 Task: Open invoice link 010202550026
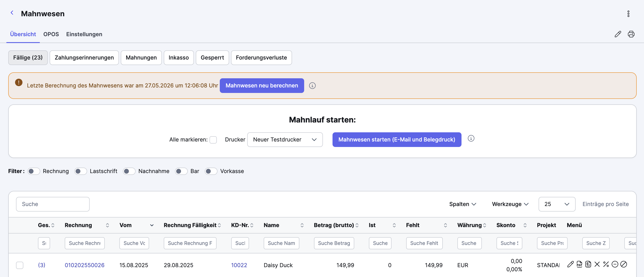[84, 265]
